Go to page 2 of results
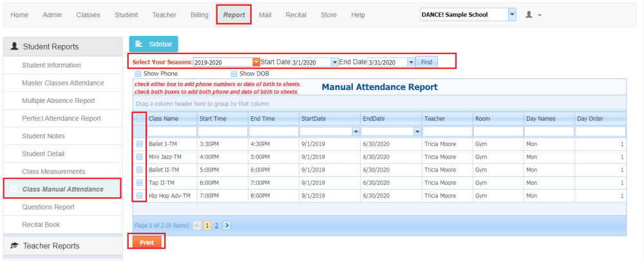This screenshot has width=644, height=261. click(216, 225)
